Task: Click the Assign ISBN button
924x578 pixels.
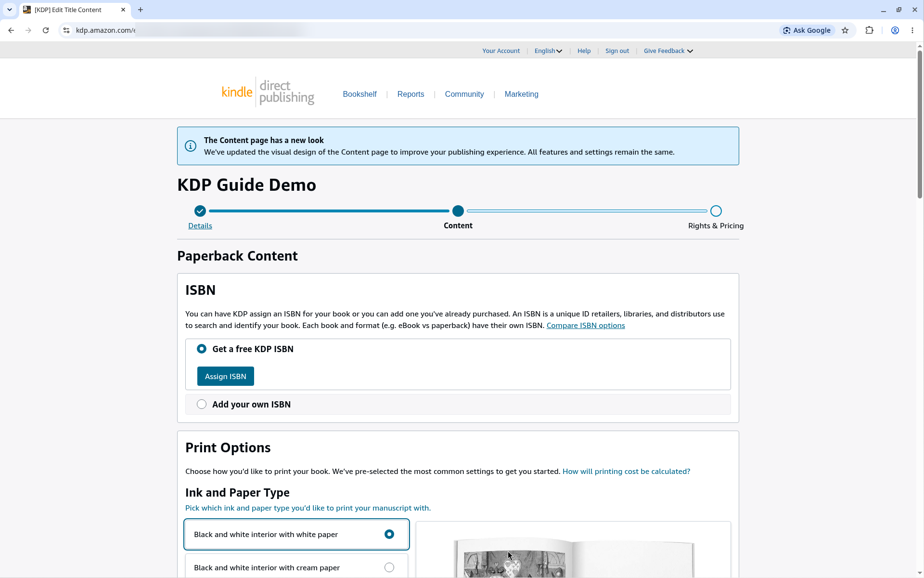Action: [x=225, y=376]
